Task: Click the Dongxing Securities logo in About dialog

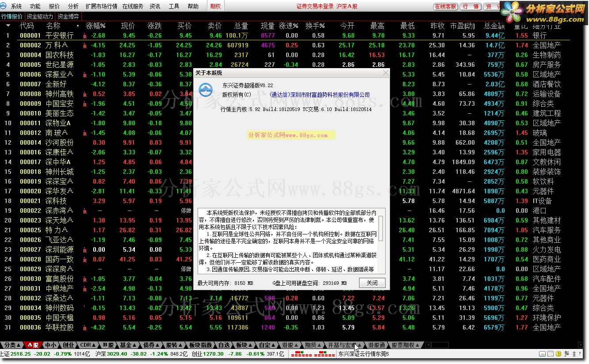Action: point(206,90)
